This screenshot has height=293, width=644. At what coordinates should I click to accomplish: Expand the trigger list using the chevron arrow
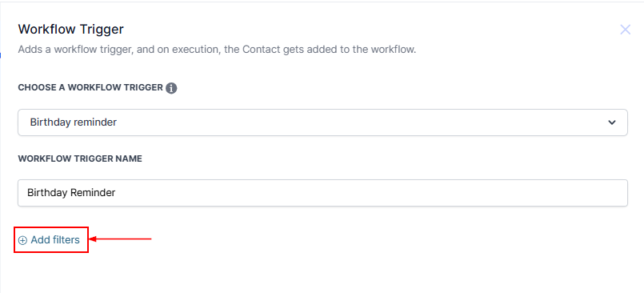point(612,122)
